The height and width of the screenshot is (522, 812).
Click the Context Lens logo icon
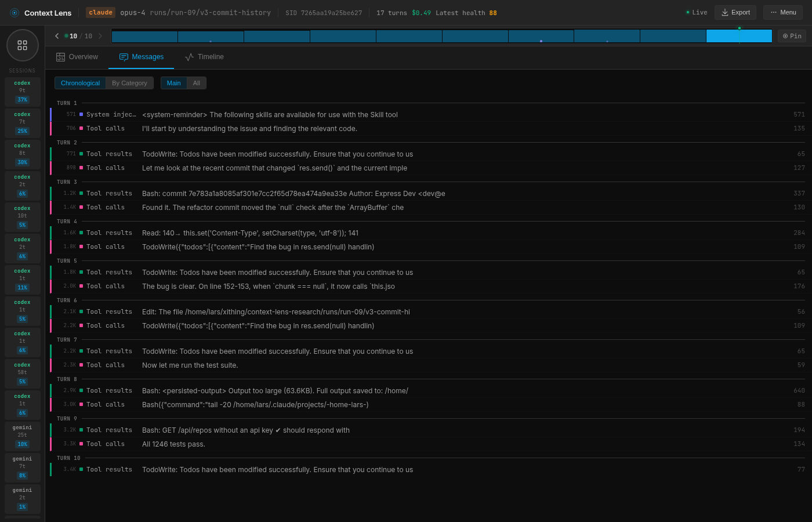(x=14, y=12)
